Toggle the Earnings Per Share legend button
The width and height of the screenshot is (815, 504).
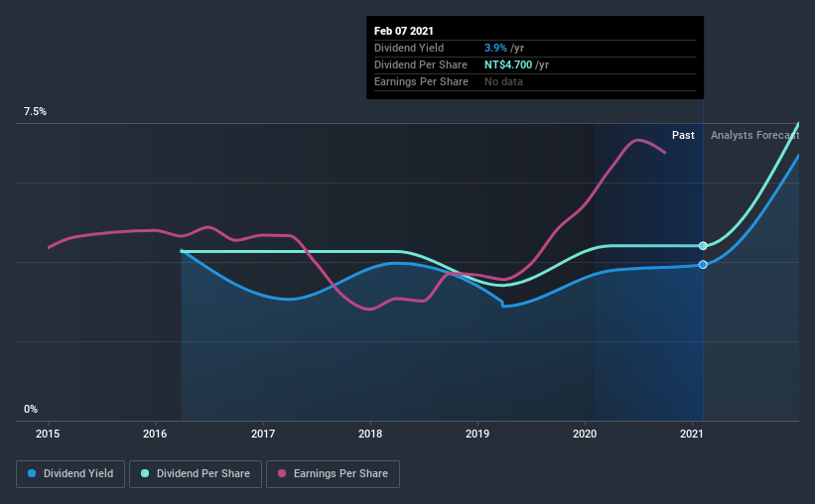pyautogui.click(x=333, y=474)
